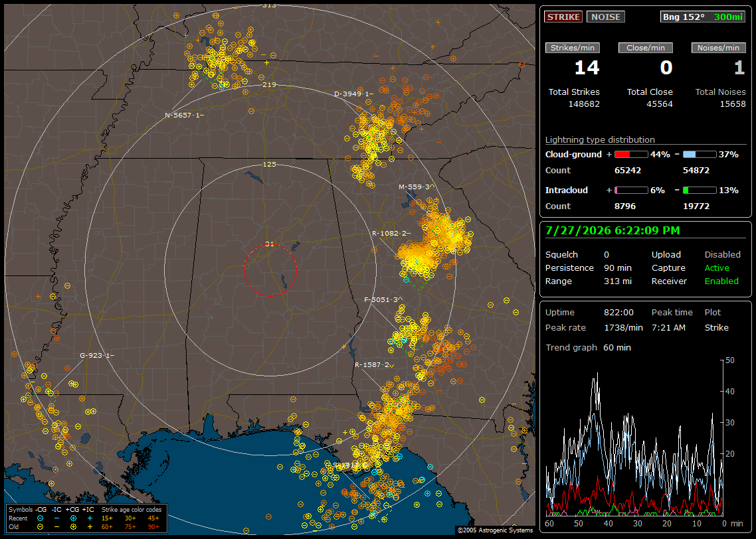
Task: Click the strikes per minute value 14
Action: (x=587, y=68)
